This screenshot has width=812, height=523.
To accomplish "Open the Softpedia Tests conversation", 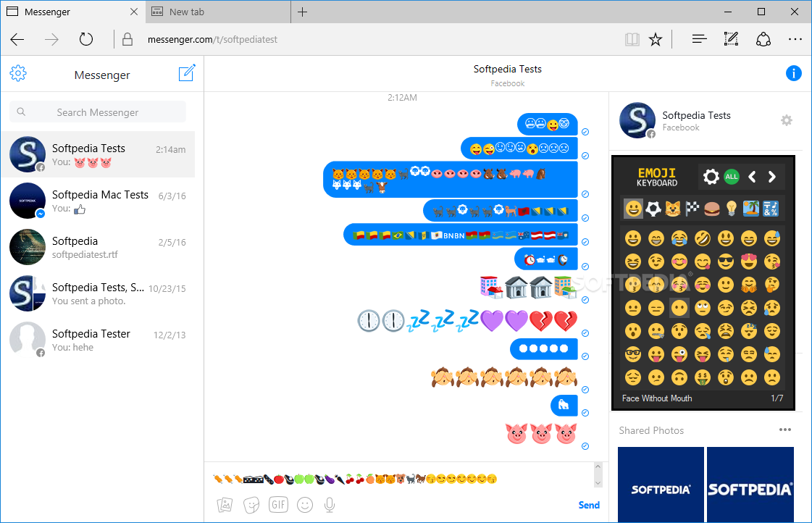I will [98, 154].
